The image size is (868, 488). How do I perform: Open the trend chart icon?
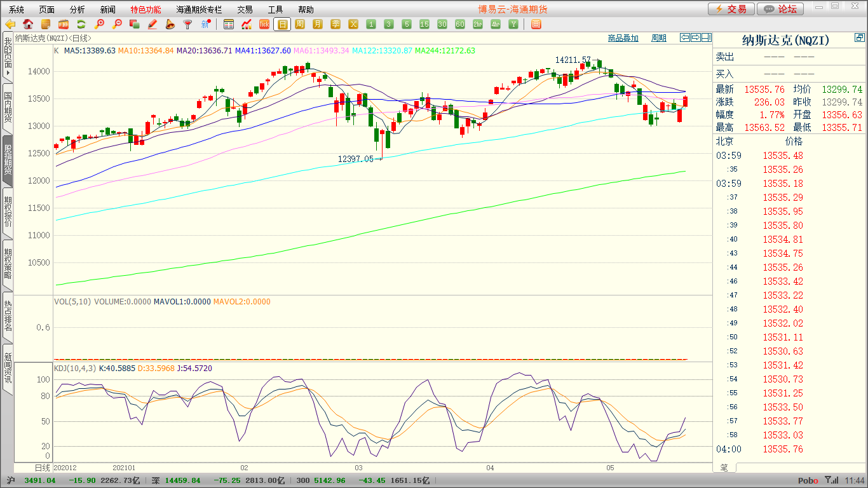(247, 24)
